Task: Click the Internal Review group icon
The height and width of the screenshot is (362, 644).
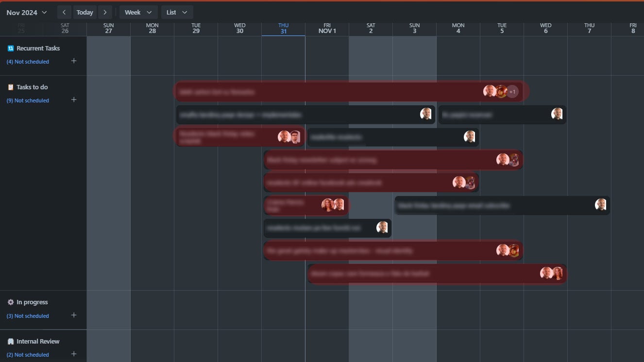Action: [11, 342]
